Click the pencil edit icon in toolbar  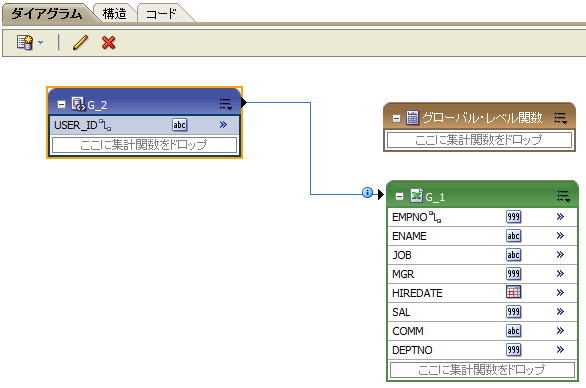tap(80, 43)
